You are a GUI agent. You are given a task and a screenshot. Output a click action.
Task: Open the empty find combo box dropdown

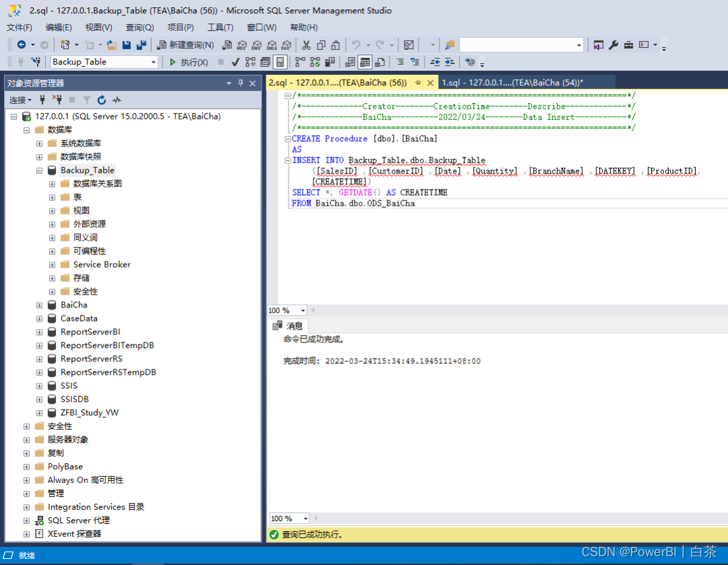click(578, 45)
